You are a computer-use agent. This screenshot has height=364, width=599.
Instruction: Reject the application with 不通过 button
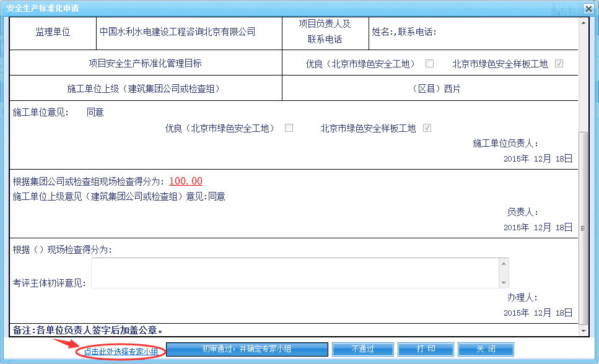click(x=362, y=349)
